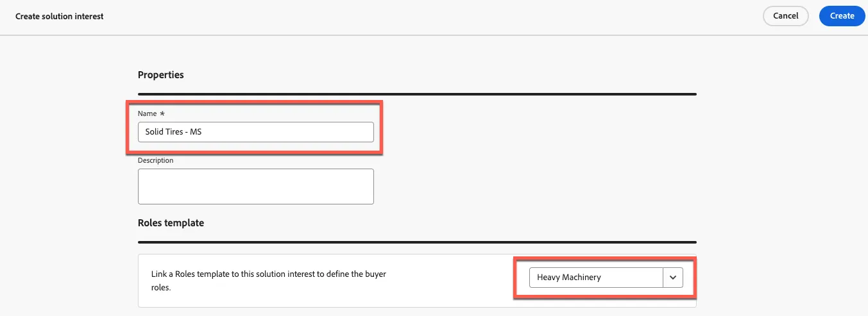Focus the Name field containing Solid Tires - MS
Viewport: 868px width, 316px height.
tap(255, 132)
